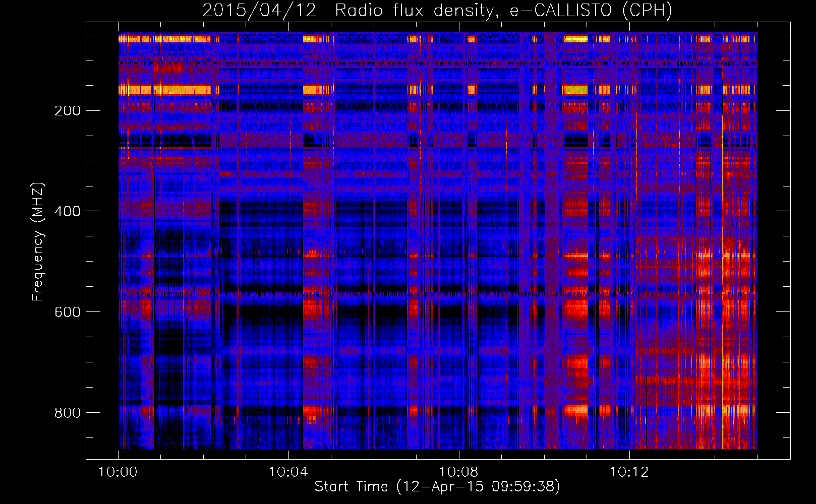
Task: Click the 10:04 time tick label
Action: click(x=288, y=472)
